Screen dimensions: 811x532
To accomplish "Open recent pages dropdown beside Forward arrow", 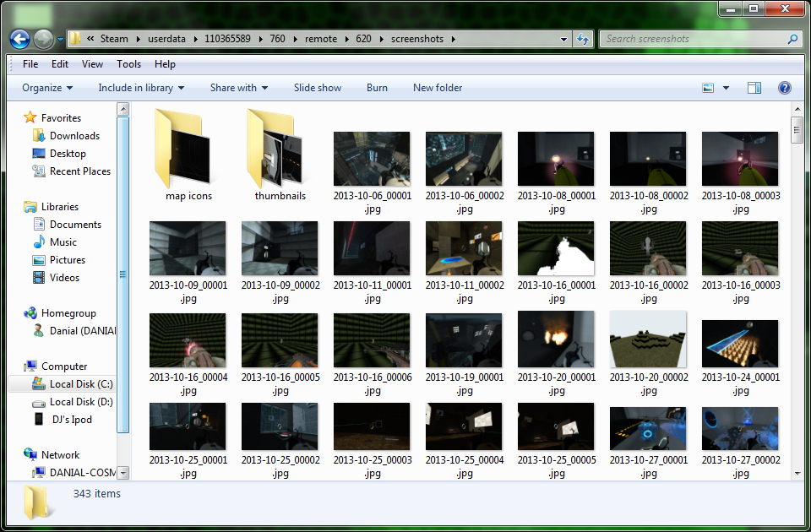I will [x=60, y=39].
